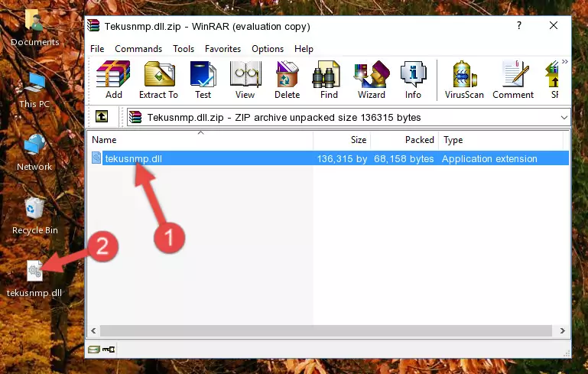Open the Find binoculars tool
This screenshot has height=374, width=588.
point(329,80)
